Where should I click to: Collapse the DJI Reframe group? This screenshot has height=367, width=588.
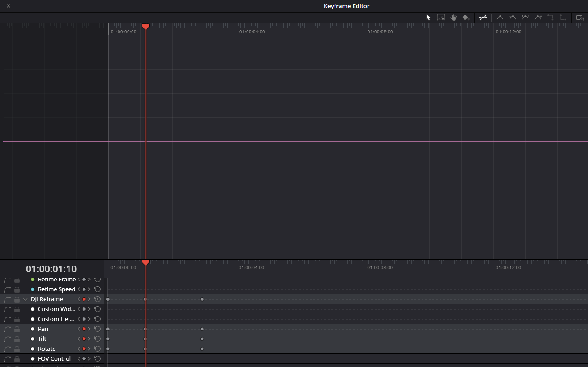(25, 299)
